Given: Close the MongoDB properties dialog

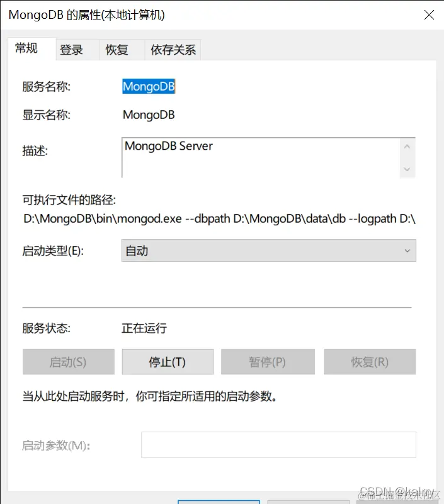Looking at the screenshot, I should (430, 15).
